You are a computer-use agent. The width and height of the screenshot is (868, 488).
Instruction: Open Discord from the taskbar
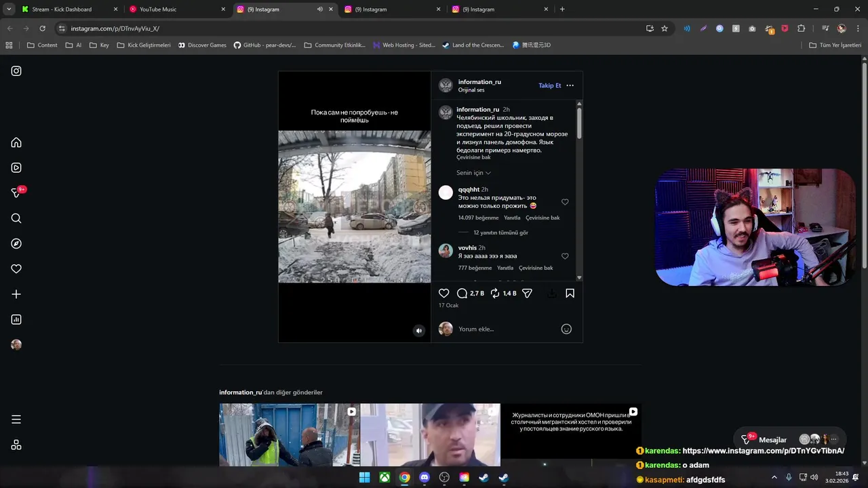[x=425, y=477]
